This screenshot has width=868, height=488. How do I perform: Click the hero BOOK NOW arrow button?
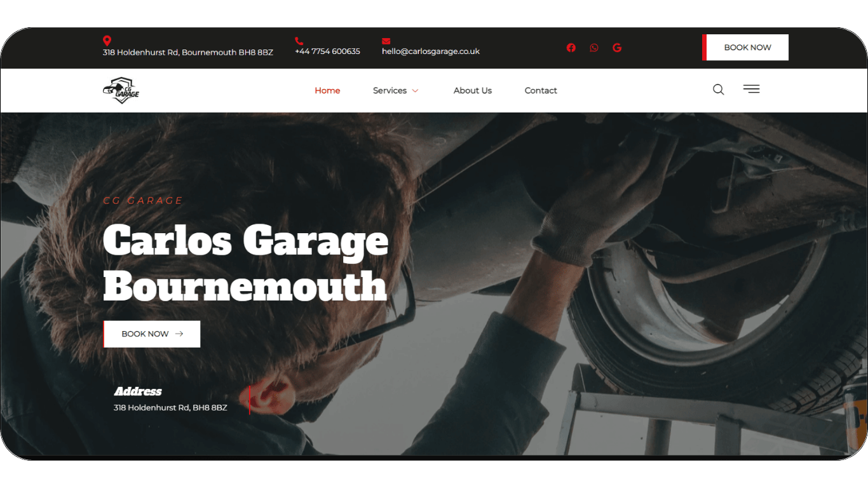point(152,334)
